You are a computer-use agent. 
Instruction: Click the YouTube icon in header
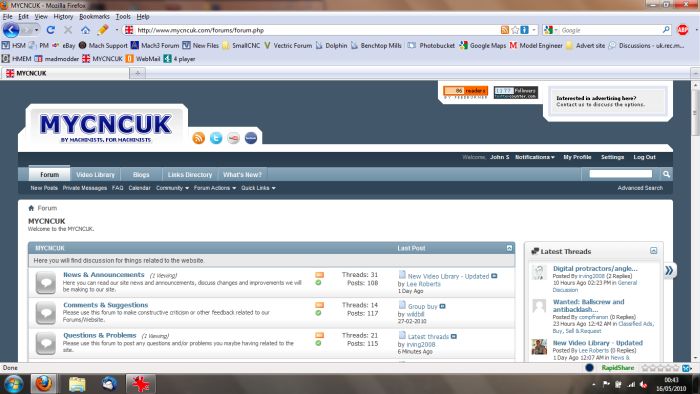pyautogui.click(x=233, y=138)
